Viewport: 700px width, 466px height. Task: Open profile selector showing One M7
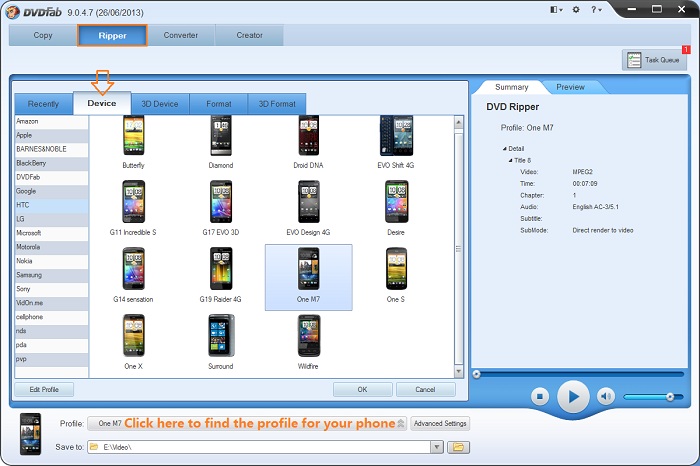247,423
